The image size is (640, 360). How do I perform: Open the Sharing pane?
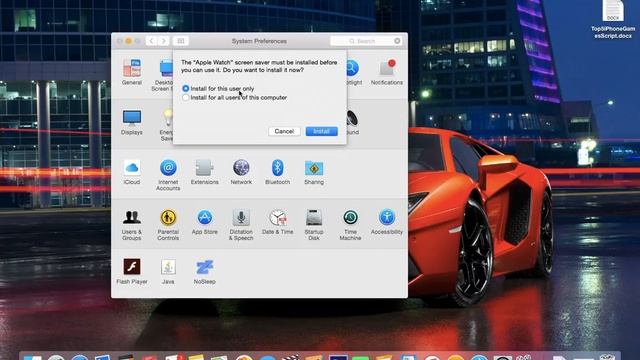click(x=313, y=171)
